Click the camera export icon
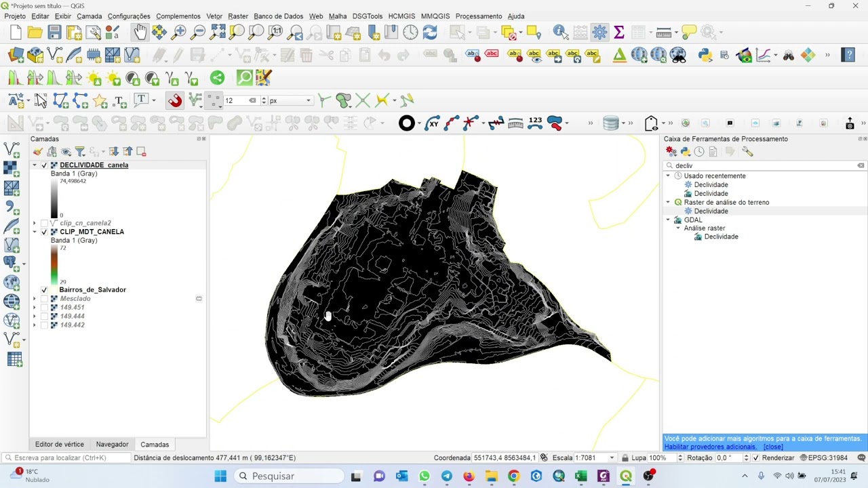The image size is (868, 488). point(850,123)
